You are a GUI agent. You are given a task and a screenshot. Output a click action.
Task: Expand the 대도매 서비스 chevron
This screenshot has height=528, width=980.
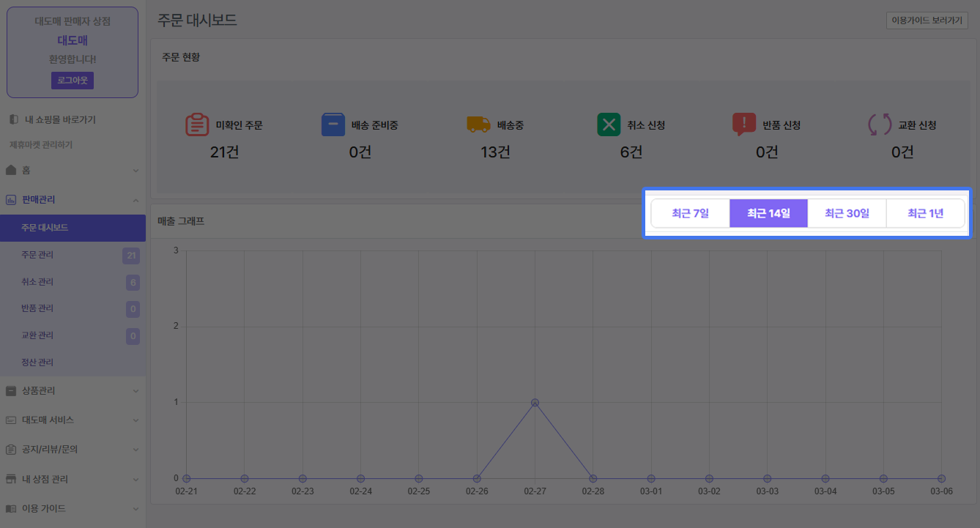(x=136, y=420)
